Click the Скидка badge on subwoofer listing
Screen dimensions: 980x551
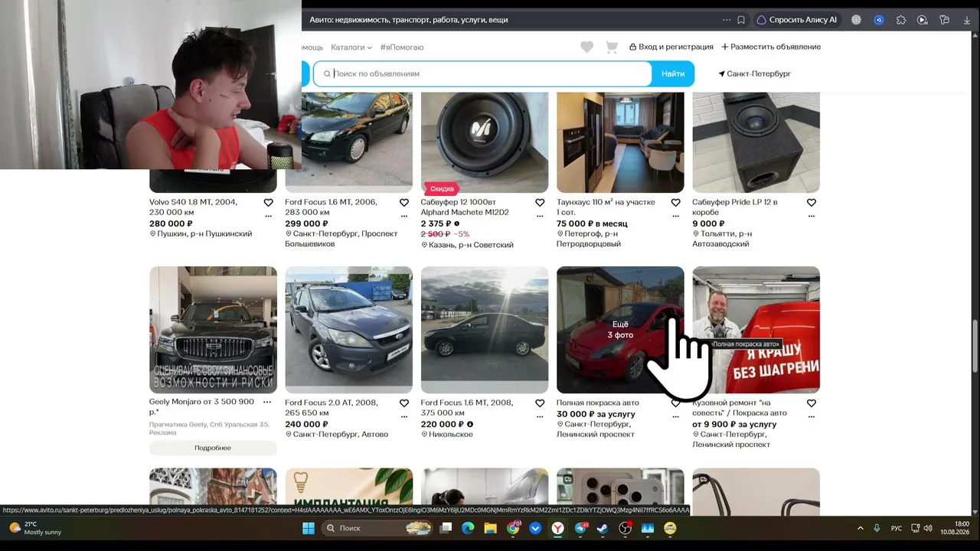pyautogui.click(x=442, y=188)
